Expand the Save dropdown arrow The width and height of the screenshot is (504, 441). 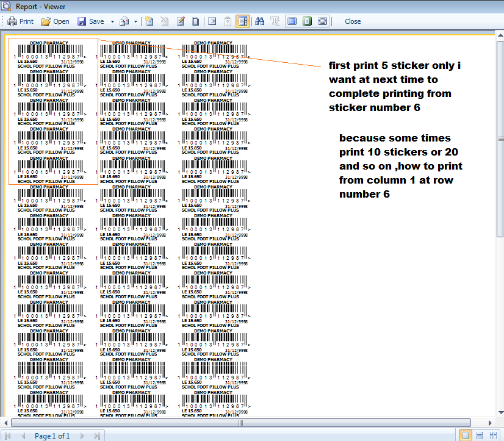click(112, 21)
